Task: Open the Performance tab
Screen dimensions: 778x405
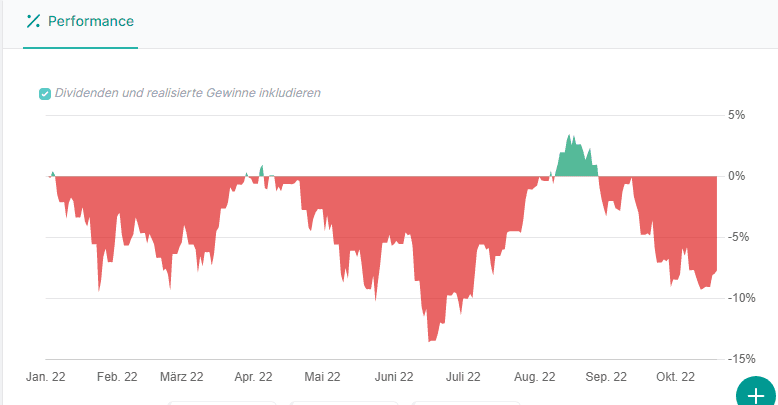Action: pyautogui.click(x=80, y=22)
